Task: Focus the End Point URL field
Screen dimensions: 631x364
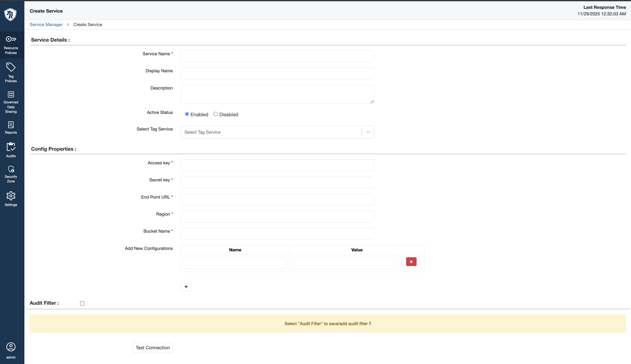Action: 277,199
